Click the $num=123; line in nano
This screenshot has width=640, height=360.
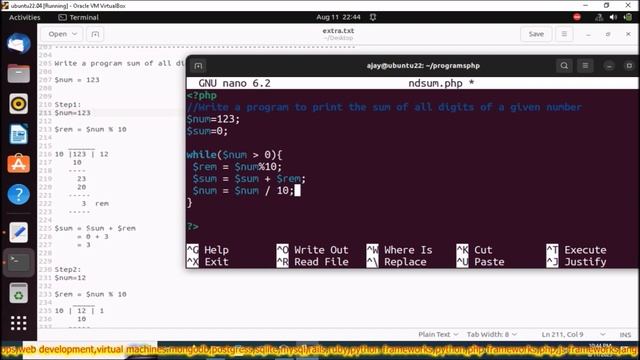(213, 119)
